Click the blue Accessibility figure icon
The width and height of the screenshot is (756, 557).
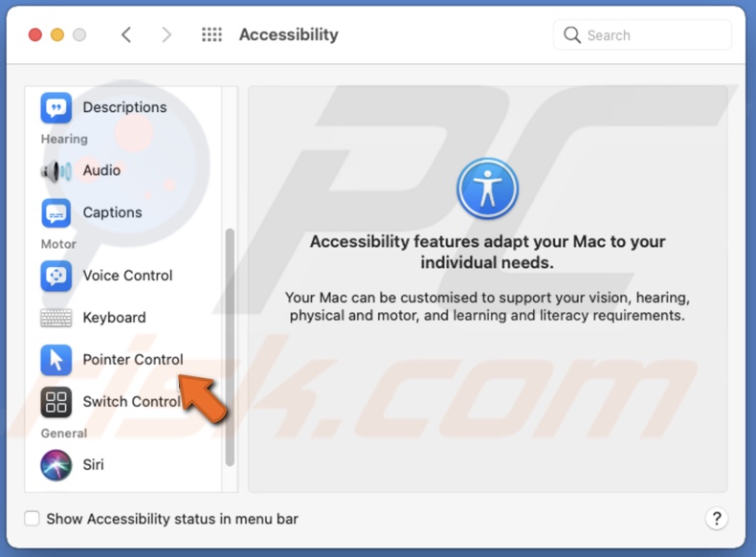coord(487,189)
